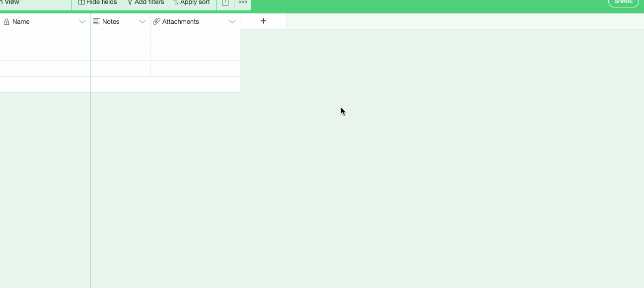
Task: Click the first row's Name cell
Action: (45, 37)
